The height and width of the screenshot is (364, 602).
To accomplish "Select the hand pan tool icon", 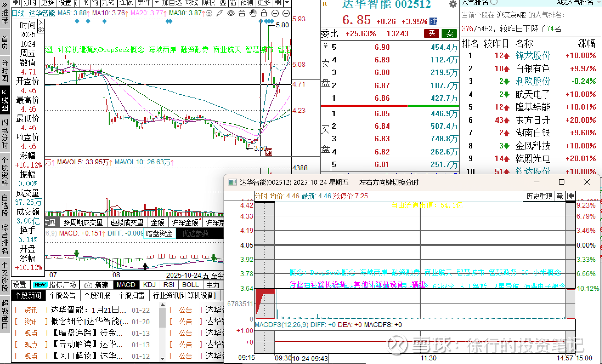I will [x=253, y=13].
